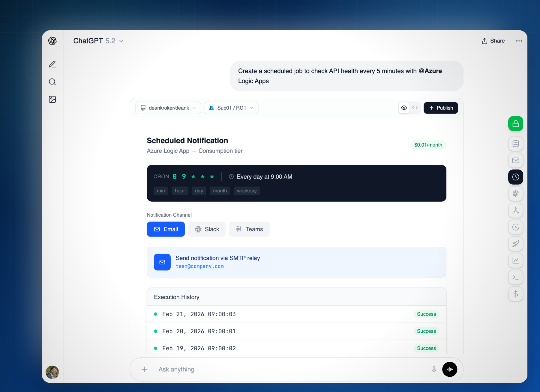Viewport: 540px width, 392px height.
Task: Open the rocket deploy icon
Action: (x=515, y=244)
